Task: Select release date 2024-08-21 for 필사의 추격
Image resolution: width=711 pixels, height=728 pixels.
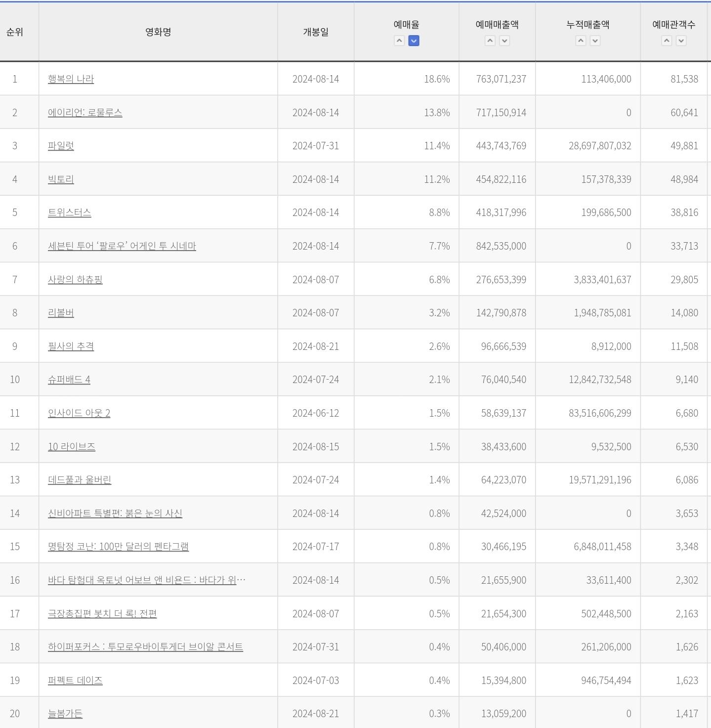Action: coord(316,346)
